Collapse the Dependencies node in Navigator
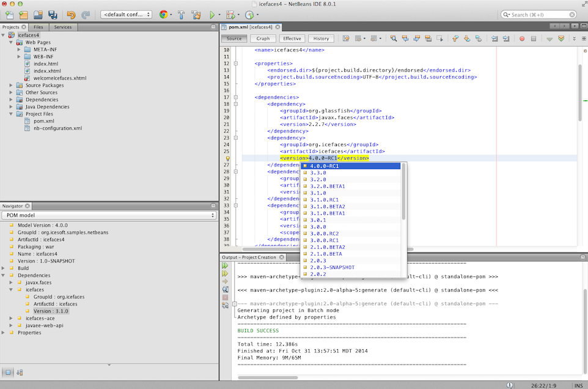Image resolution: width=588 pixels, height=389 pixels. tap(4, 275)
